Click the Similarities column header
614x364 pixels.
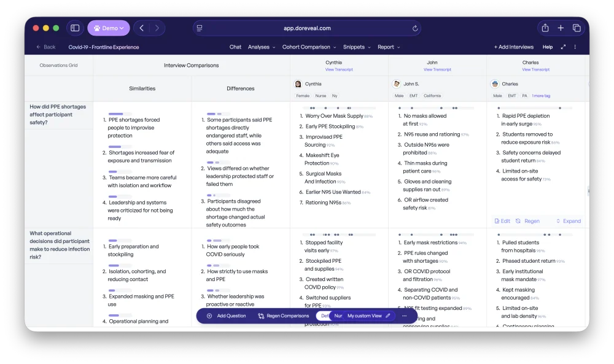pyautogui.click(x=142, y=88)
